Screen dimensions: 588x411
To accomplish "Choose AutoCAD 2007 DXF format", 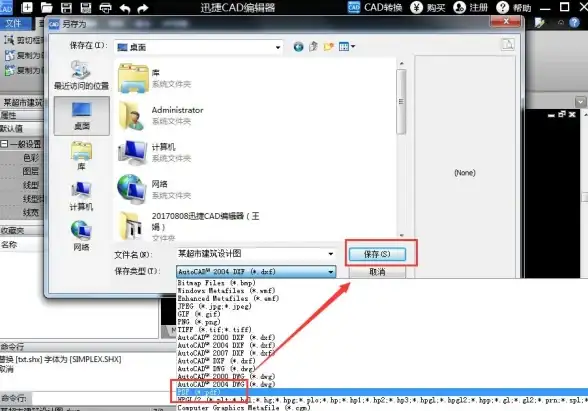I will click(x=226, y=353).
